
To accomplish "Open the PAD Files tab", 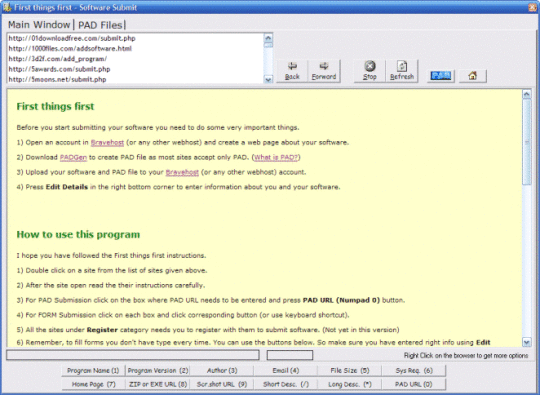I will click(100, 25).
